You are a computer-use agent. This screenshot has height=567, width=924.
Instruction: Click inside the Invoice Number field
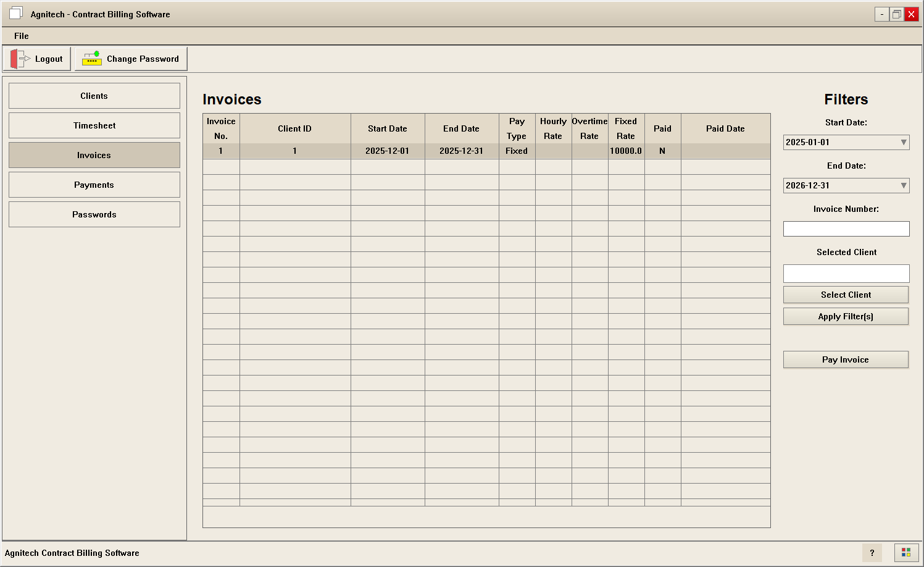coord(846,229)
